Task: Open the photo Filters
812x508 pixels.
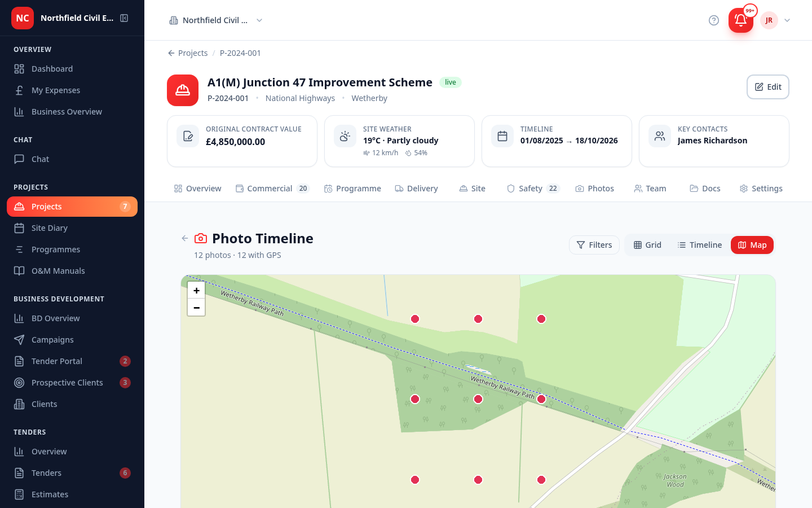Action: point(594,245)
